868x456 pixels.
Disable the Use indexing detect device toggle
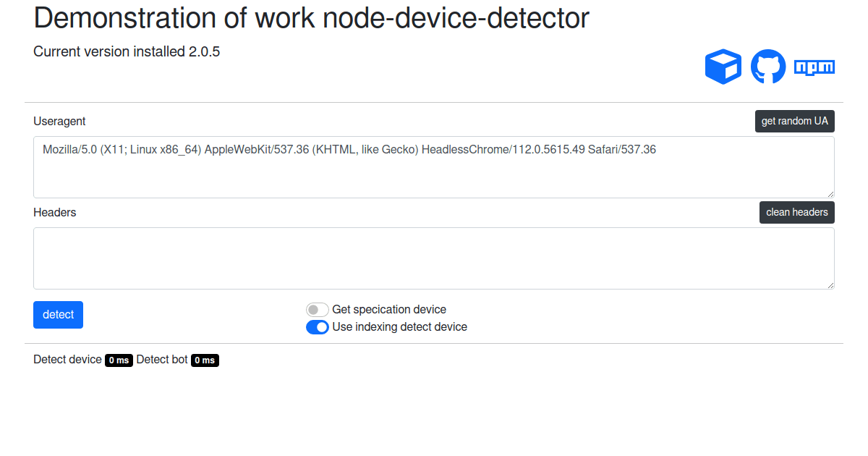pyautogui.click(x=317, y=326)
